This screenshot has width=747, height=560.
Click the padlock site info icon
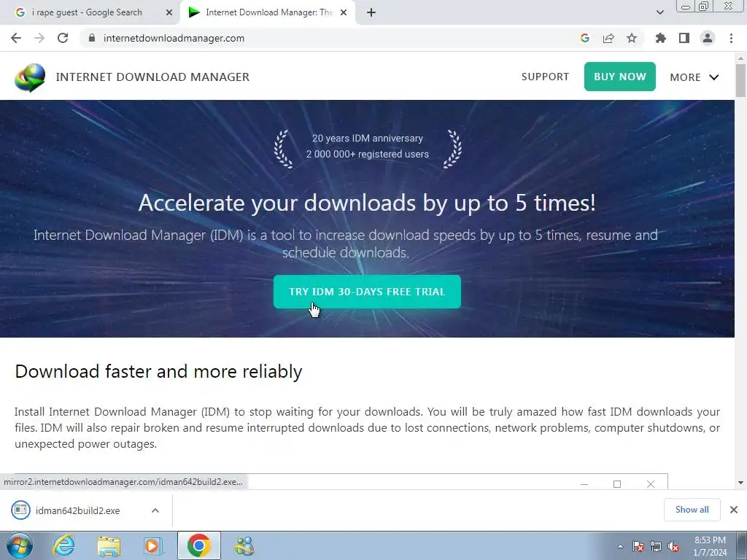coord(92,38)
